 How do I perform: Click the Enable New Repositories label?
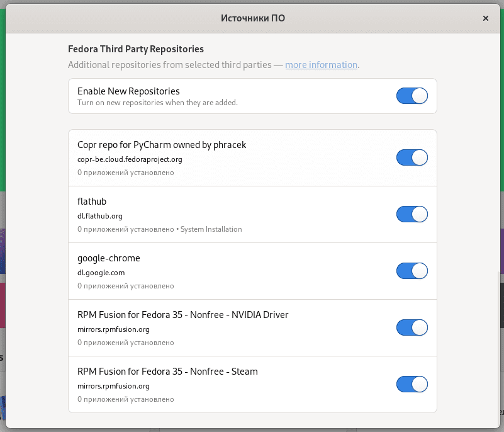coord(128,91)
